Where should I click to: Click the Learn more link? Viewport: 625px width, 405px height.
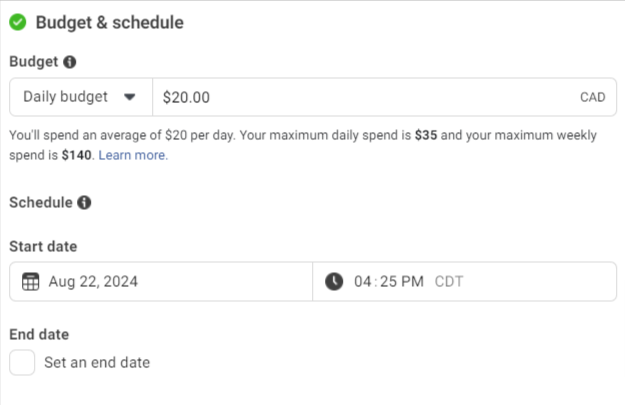tap(133, 155)
